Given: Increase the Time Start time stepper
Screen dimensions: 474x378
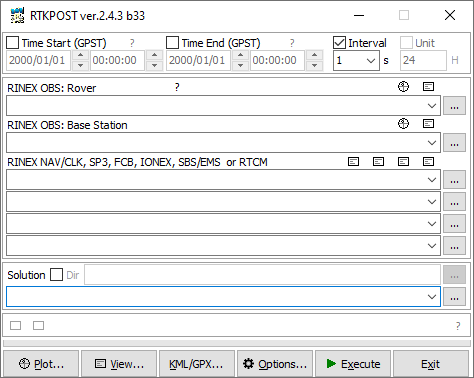Looking at the screenshot, I should 154,55.
